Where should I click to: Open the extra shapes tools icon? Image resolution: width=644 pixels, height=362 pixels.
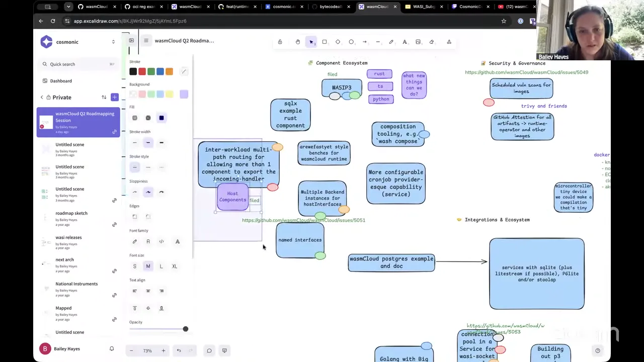pos(449,42)
